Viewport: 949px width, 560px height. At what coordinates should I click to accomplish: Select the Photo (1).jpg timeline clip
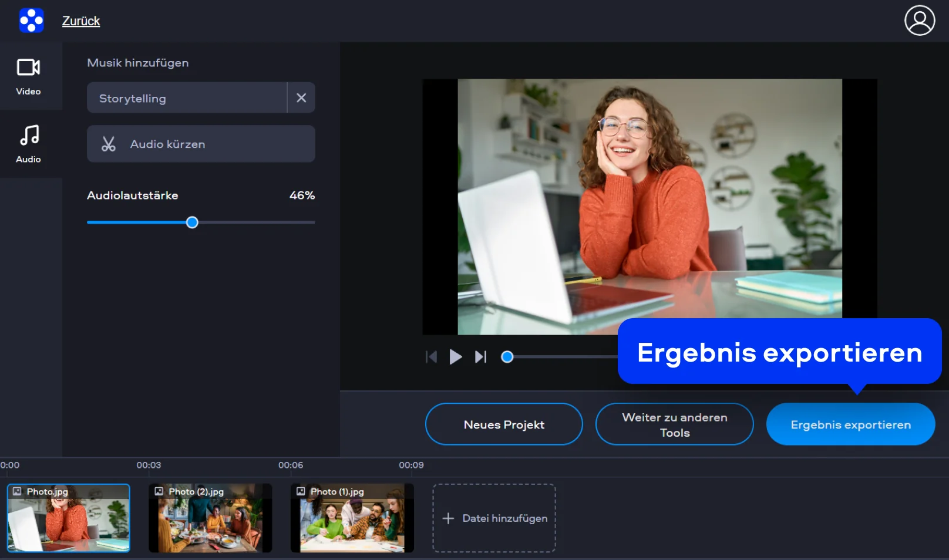pyautogui.click(x=352, y=518)
